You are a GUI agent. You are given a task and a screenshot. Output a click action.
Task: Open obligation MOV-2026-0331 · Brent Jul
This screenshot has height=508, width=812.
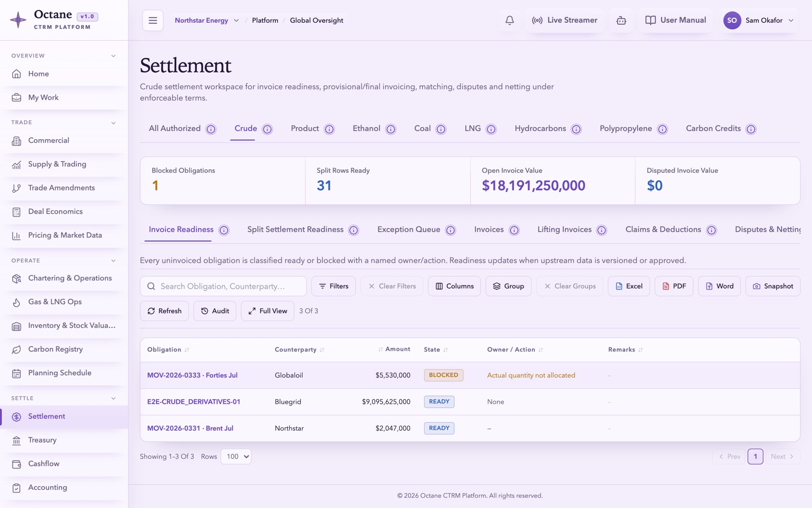[190, 428]
